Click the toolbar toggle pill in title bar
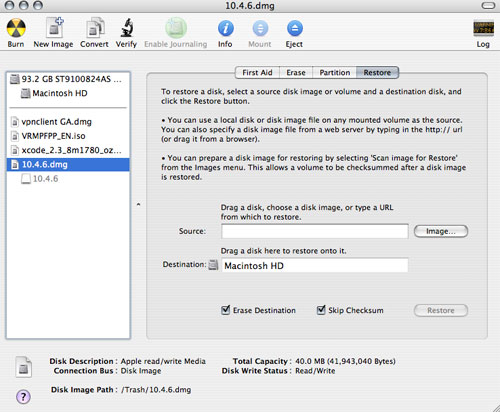Image resolution: width=500 pixels, height=412 pixels. [488, 6]
